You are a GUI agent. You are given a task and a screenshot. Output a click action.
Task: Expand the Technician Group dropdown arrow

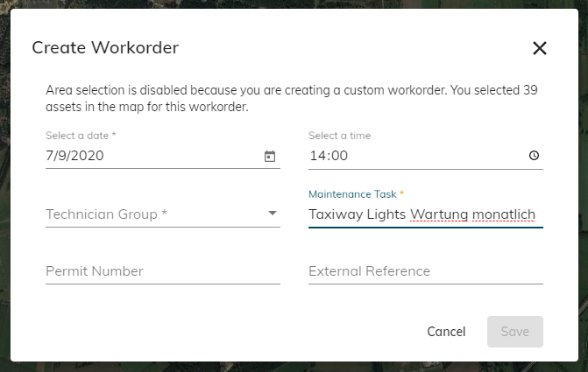click(x=272, y=214)
